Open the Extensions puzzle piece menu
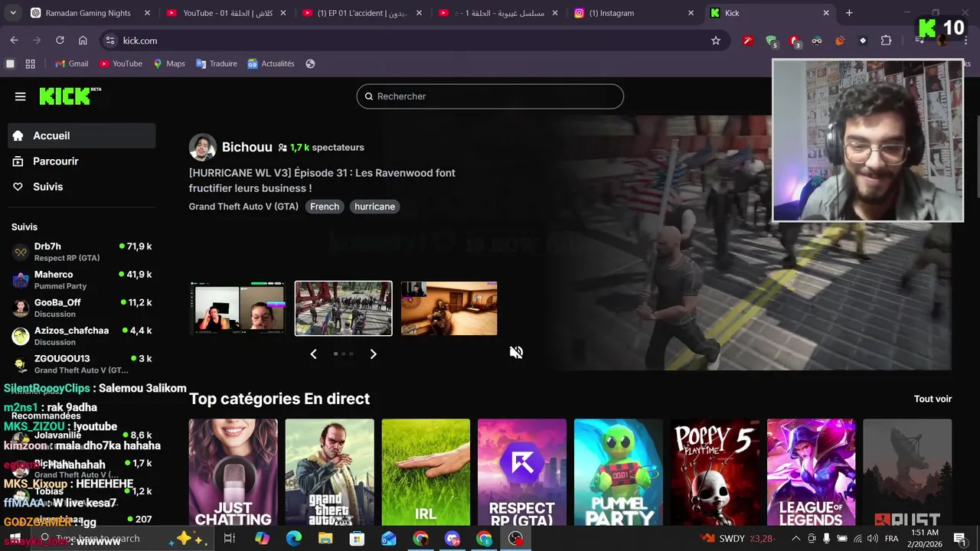This screenshot has width=980, height=551. pos(886,41)
